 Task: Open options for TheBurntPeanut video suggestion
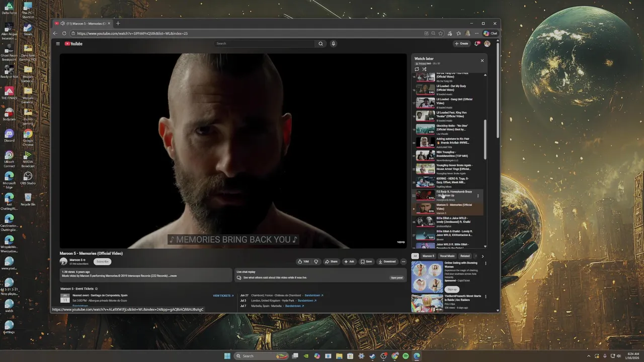(486, 297)
